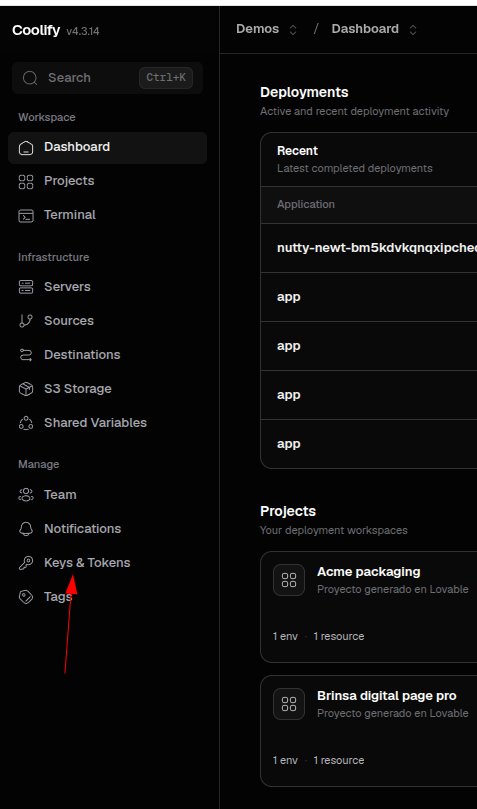
Task: Click the Search input field
Action: tap(107, 78)
